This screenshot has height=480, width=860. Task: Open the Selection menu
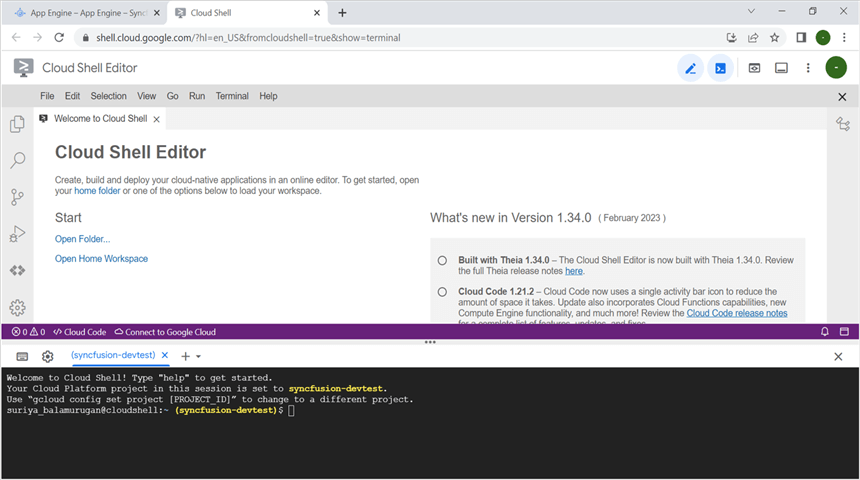point(109,96)
